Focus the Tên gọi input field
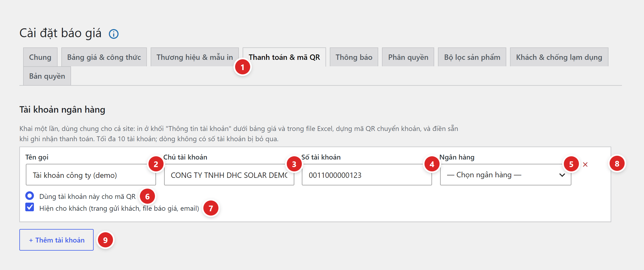 (x=91, y=175)
